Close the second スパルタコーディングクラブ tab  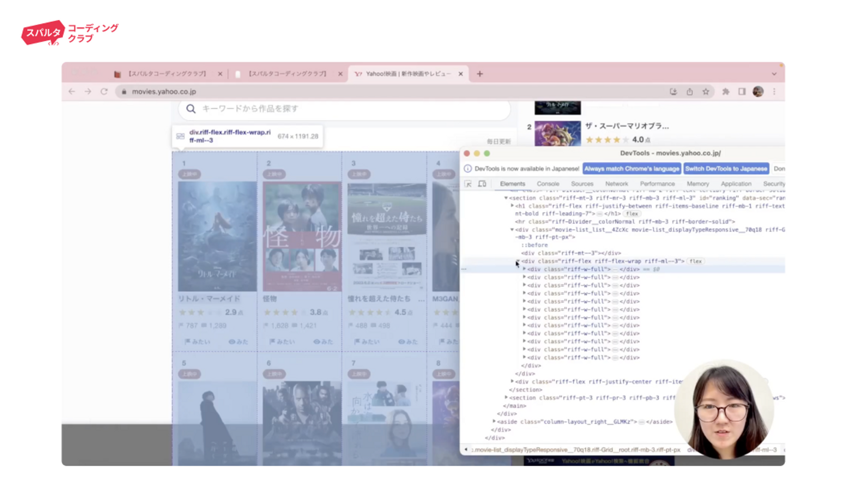point(340,74)
